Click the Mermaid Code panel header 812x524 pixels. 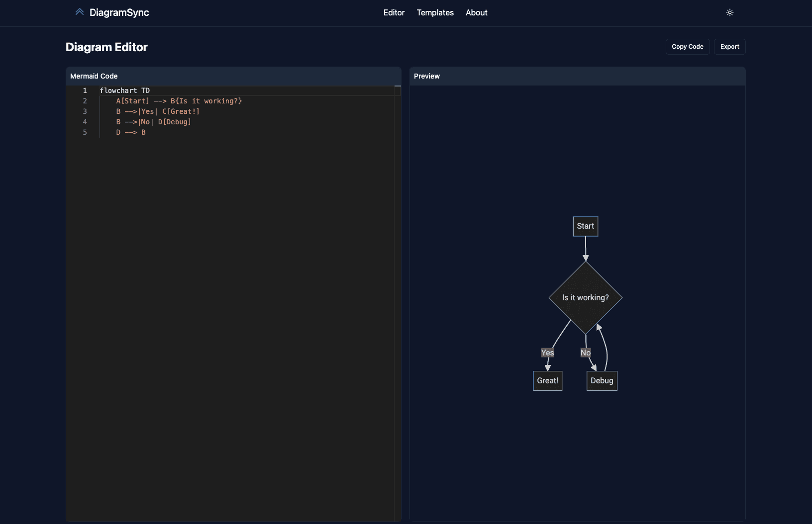tap(233, 76)
